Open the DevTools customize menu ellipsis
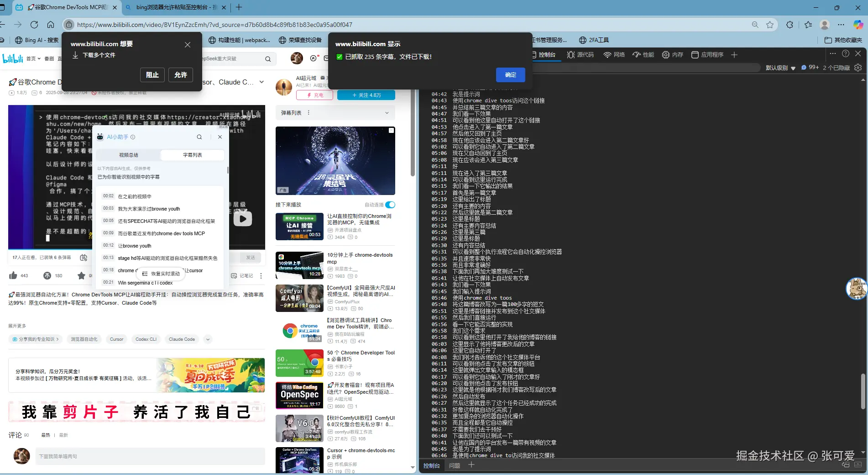 click(833, 53)
